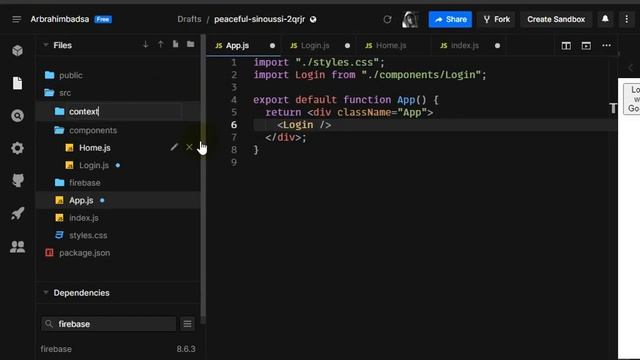The image size is (640, 360).
Task: Open the Live collaboration people icon
Action: click(x=17, y=246)
